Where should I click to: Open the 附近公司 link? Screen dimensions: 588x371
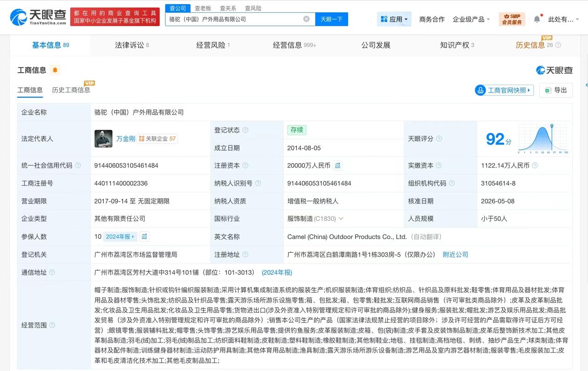(455, 255)
